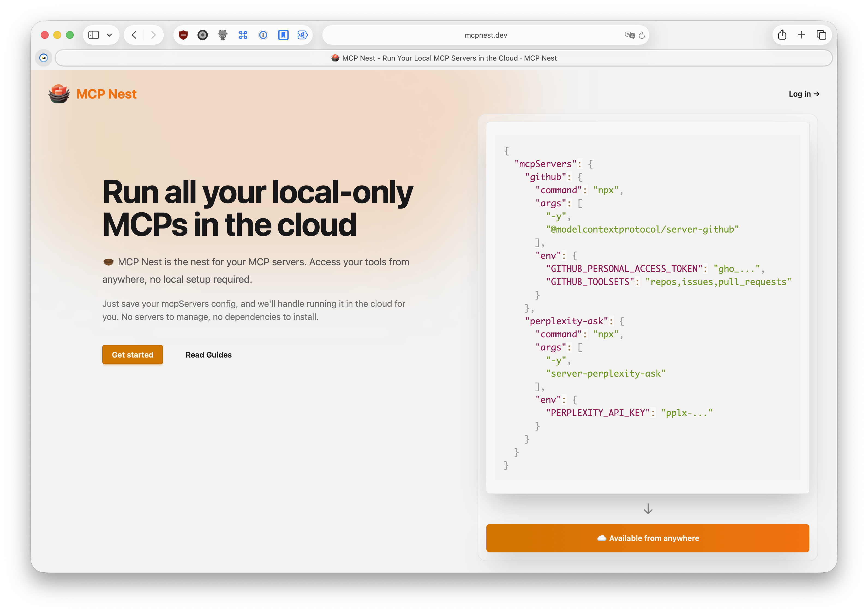Click the GitHub cat extension icon
Image resolution: width=868 pixels, height=613 pixels.
(223, 35)
